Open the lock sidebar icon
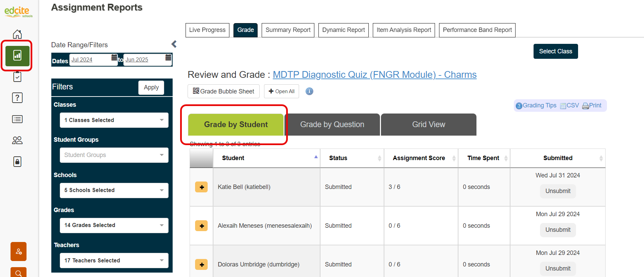This screenshot has height=277, width=644. [x=17, y=161]
